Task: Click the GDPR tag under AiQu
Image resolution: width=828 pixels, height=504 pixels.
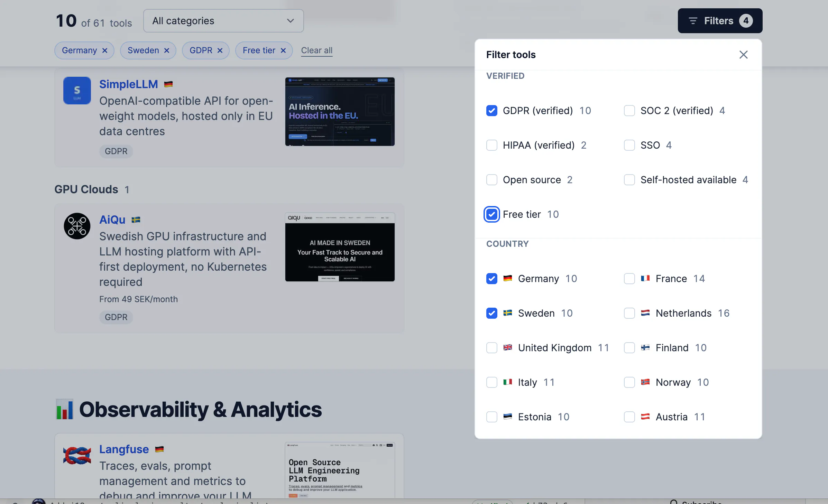Action: click(116, 317)
